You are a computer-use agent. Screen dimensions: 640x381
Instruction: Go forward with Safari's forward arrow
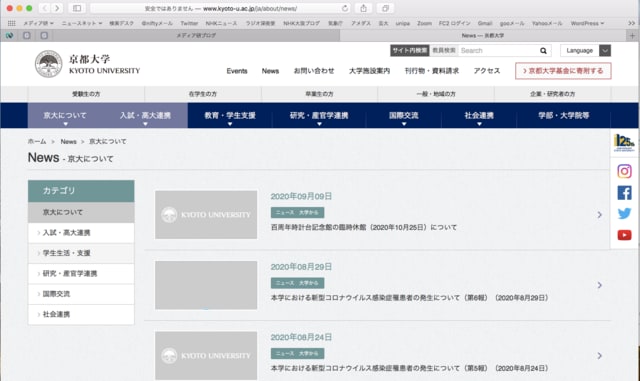pyautogui.click(x=57, y=8)
